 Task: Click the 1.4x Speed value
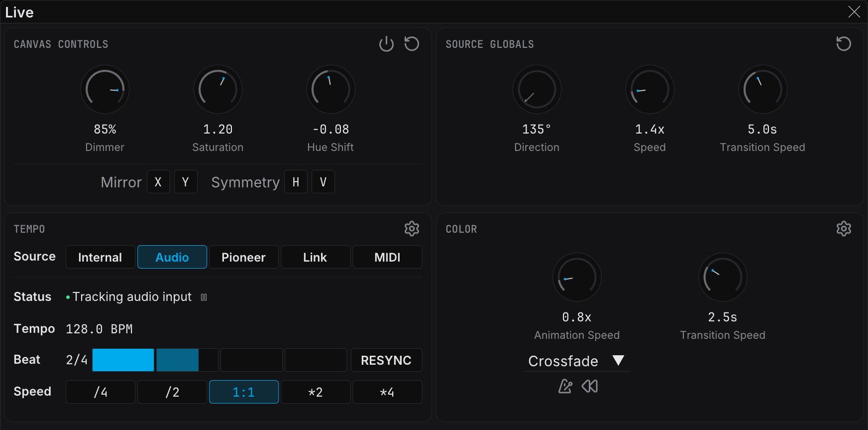coord(650,129)
